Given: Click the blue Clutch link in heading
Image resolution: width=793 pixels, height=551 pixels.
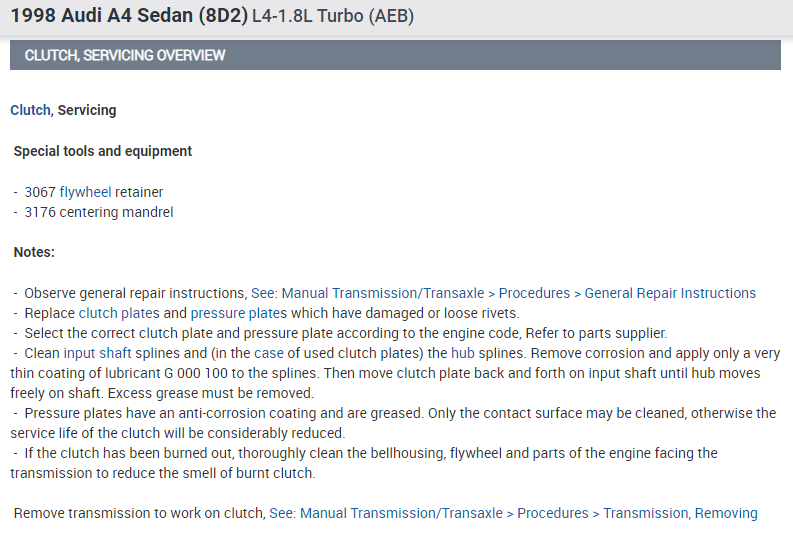Looking at the screenshot, I should pos(30,110).
